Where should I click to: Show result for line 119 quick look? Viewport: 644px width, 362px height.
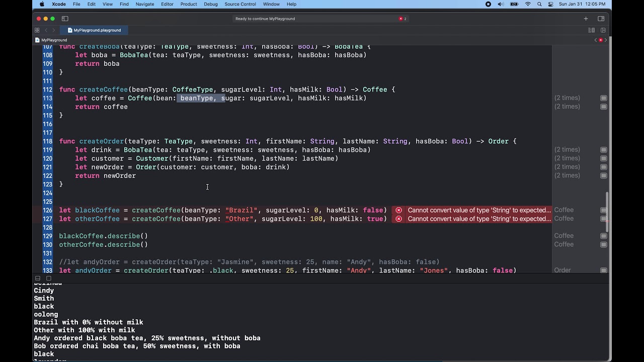tap(603, 150)
